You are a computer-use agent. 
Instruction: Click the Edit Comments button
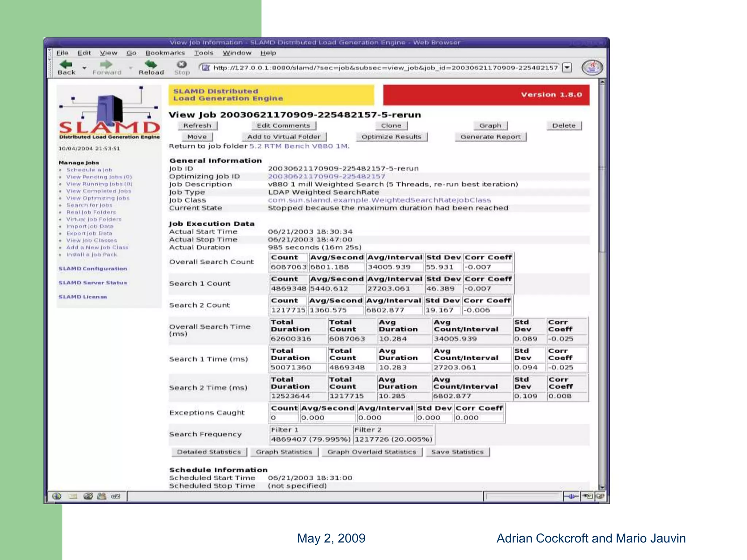[283, 125]
